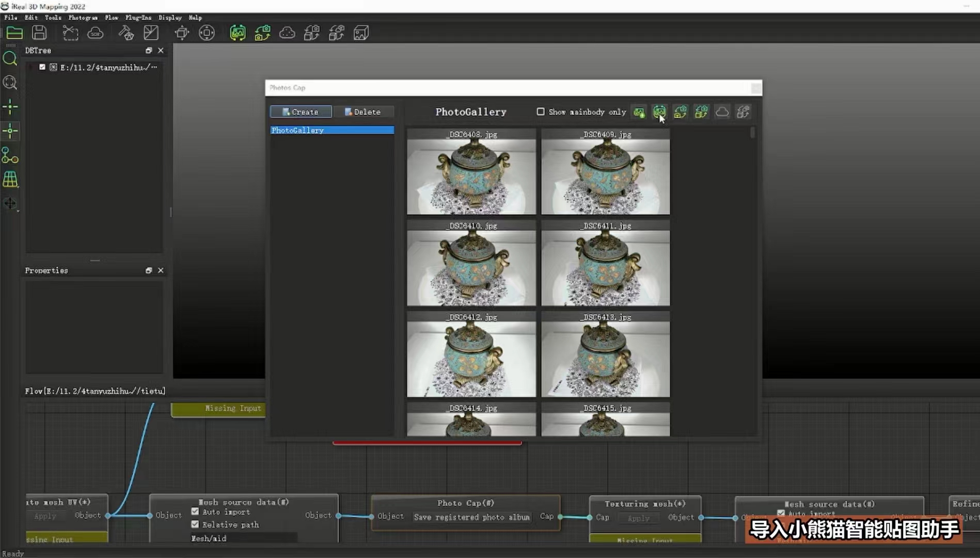This screenshot has height=558, width=980.
Task: Click the cloud SOR icon in the toolbar
Action: 96,33
